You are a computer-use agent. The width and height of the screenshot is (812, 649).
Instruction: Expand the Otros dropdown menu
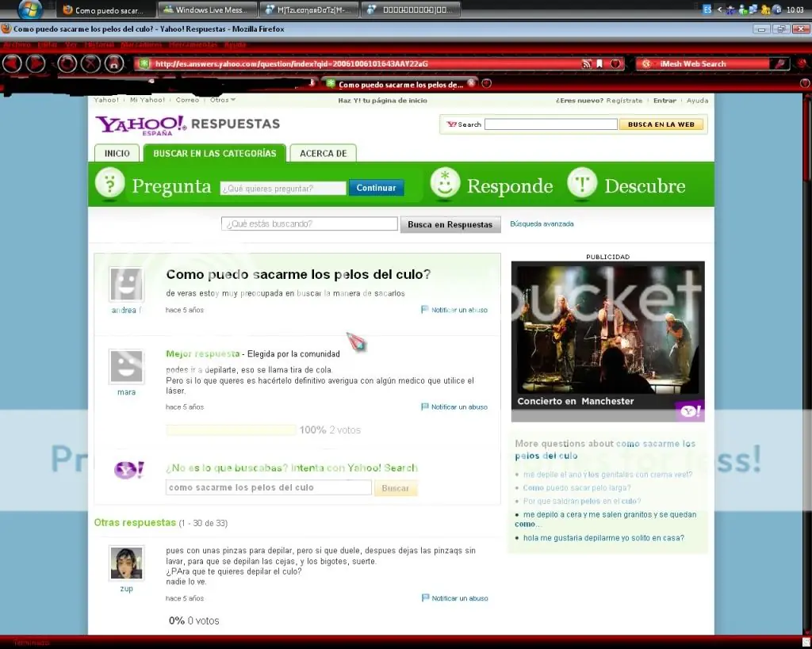[x=223, y=100]
